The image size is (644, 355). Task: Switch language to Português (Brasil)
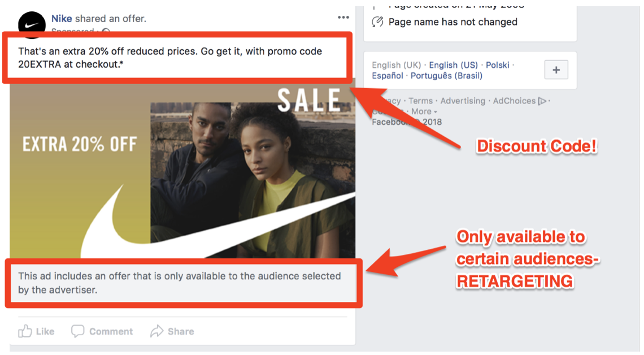coord(446,76)
